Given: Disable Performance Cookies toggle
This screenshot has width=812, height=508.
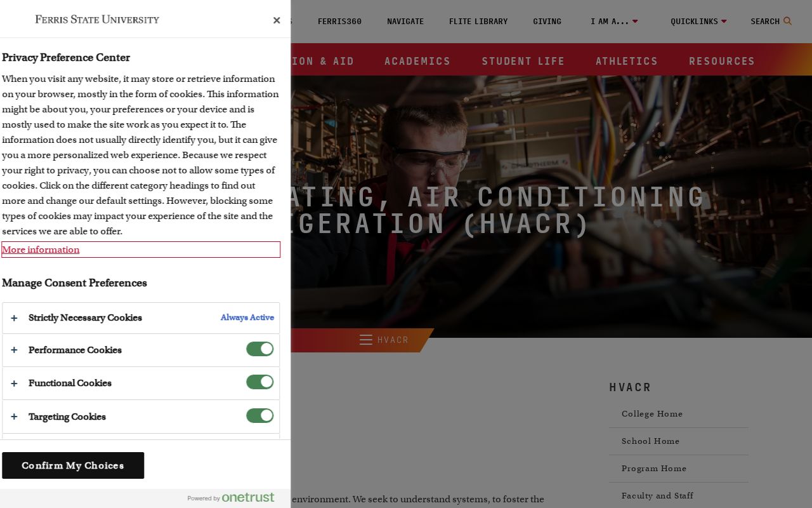Looking at the screenshot, I should point(260,349).
